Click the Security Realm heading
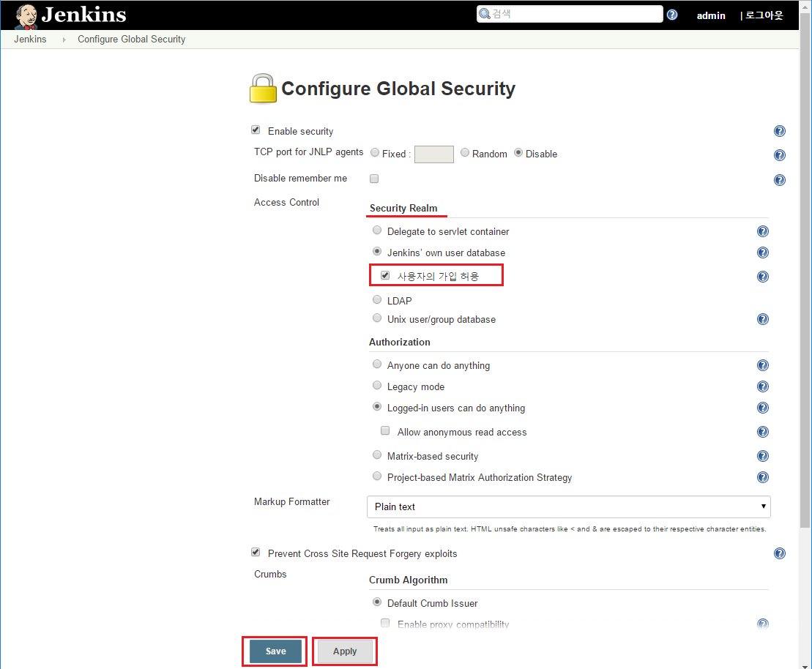The width and height of the screenshot is (812, 669). pos(403,208)
